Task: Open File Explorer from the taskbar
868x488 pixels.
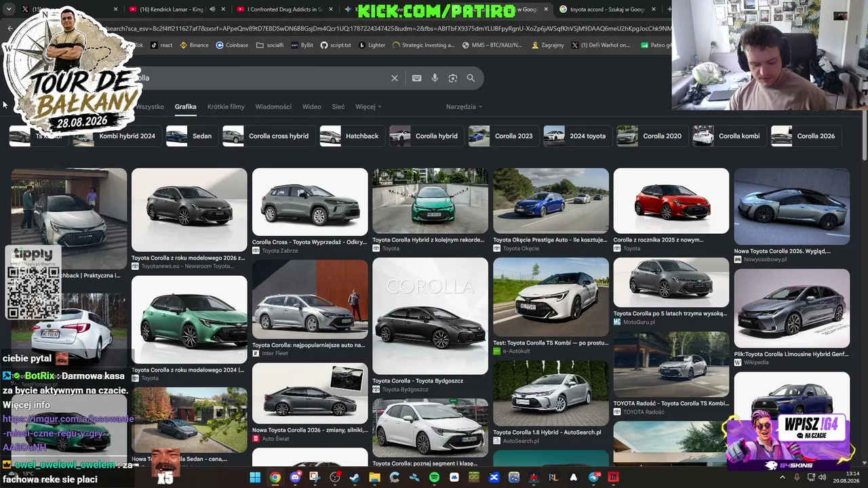Action: [x=374, y=477]
